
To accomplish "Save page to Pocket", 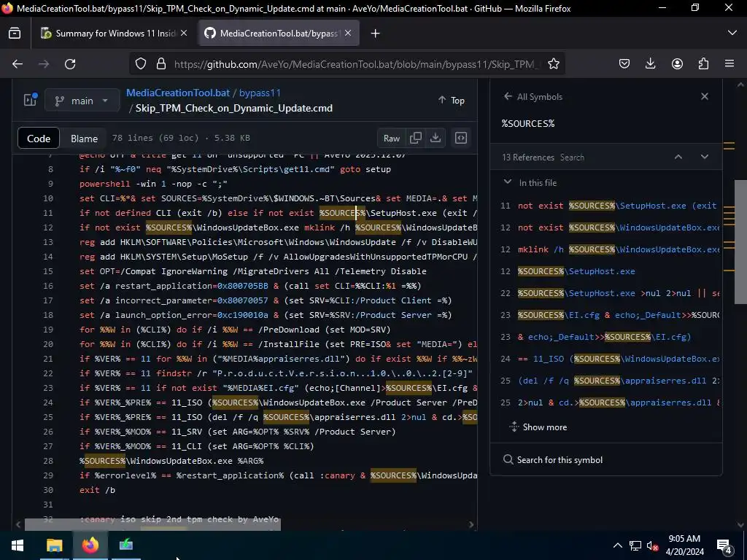I will [x=624, y=64].
